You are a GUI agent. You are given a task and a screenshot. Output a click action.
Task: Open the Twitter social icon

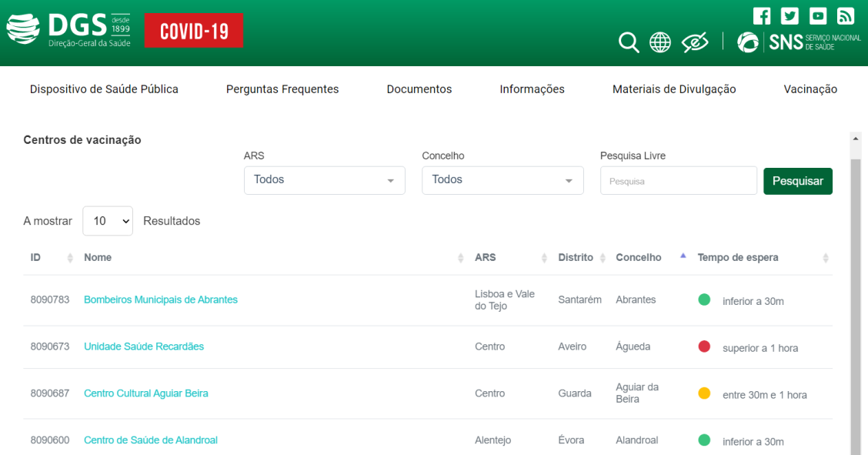tap(790, 15)
